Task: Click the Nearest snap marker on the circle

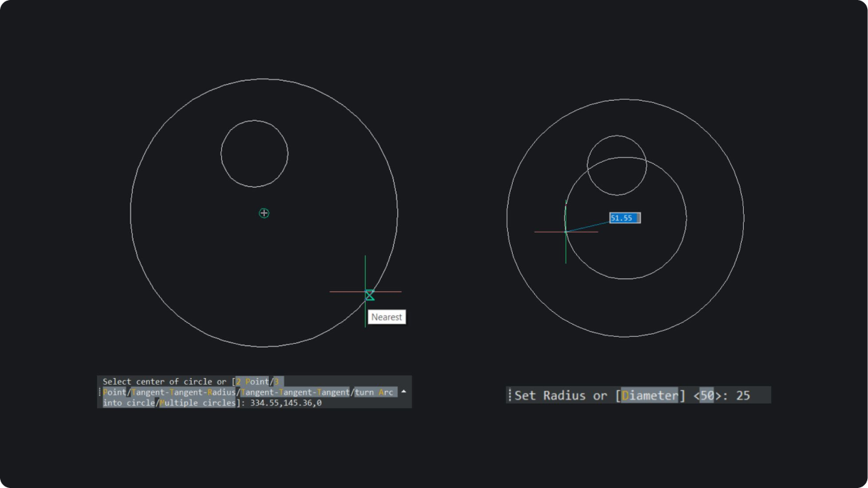Action: tap(369, 295)
